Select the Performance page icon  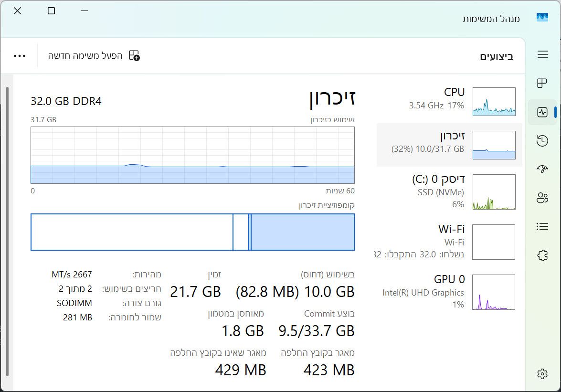pyautogui.click(x=542, y=112)
